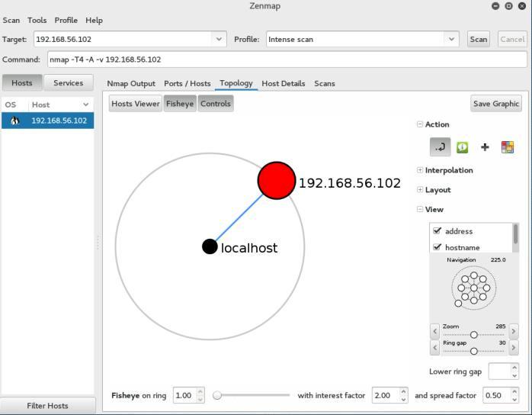Click the Hosts button
This screenshot has width=532, height=415.
22,83
